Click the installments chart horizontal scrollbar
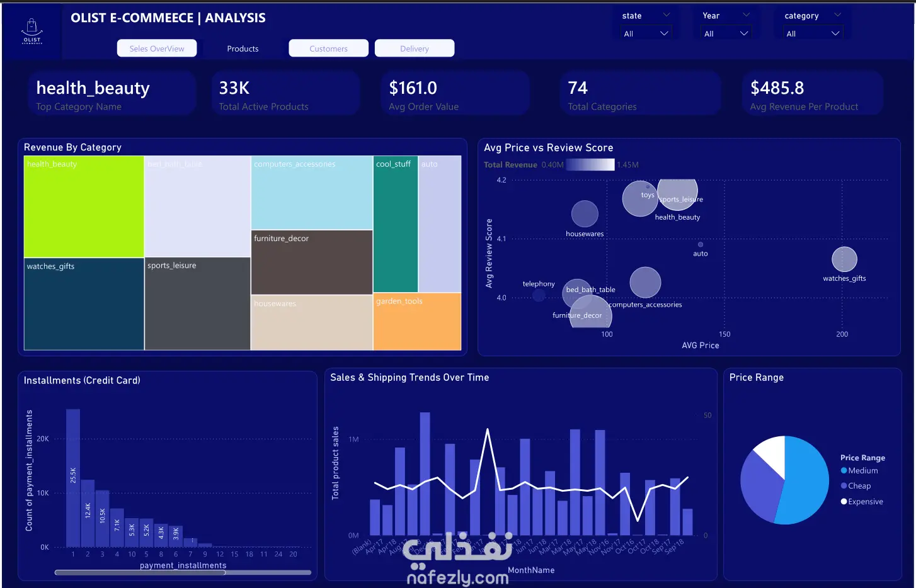The height and width of the screenshot is (588, 916). [x=183, y=572]
